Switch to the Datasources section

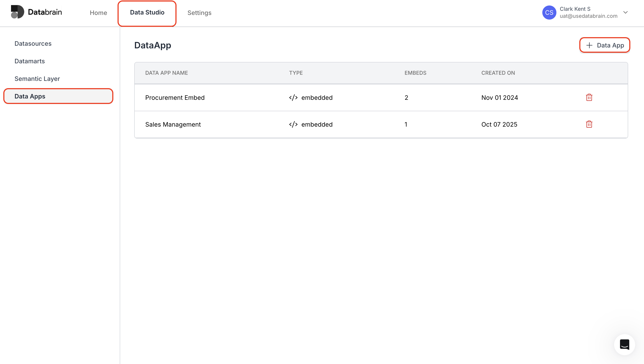point(33,43)
